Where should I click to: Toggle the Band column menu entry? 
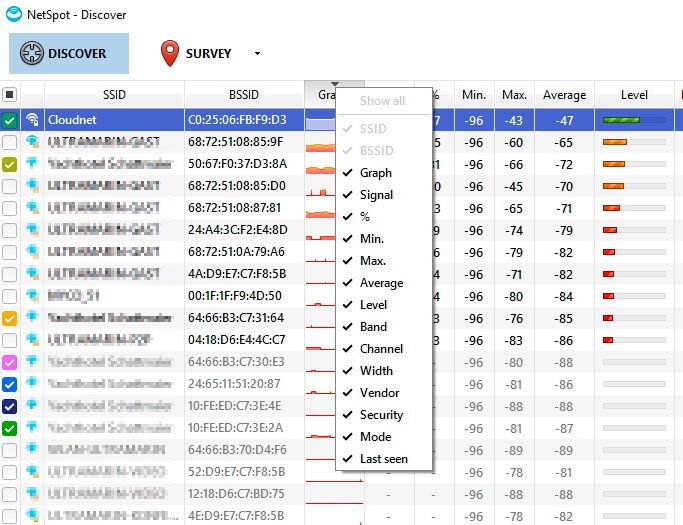(384, 326)
